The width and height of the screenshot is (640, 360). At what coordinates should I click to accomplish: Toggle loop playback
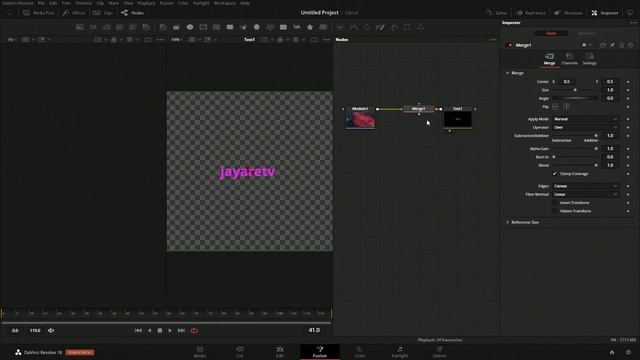point(194,331)
